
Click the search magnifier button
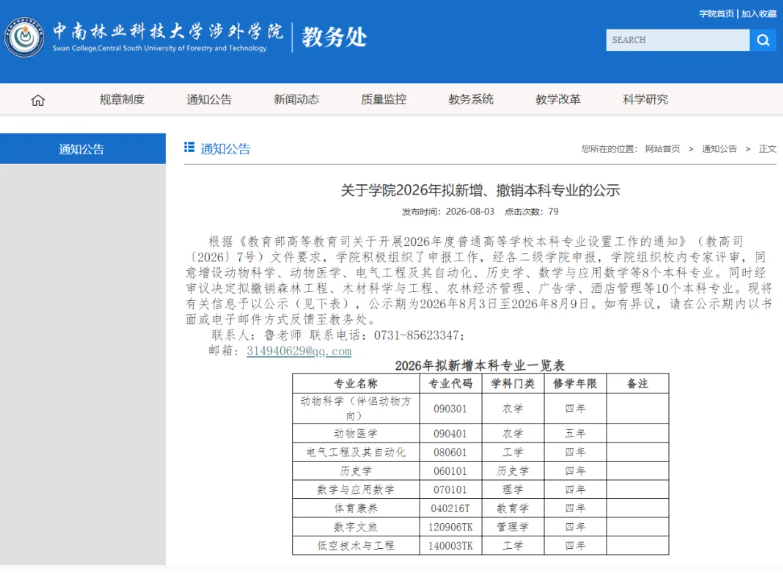tap(763, 40)
